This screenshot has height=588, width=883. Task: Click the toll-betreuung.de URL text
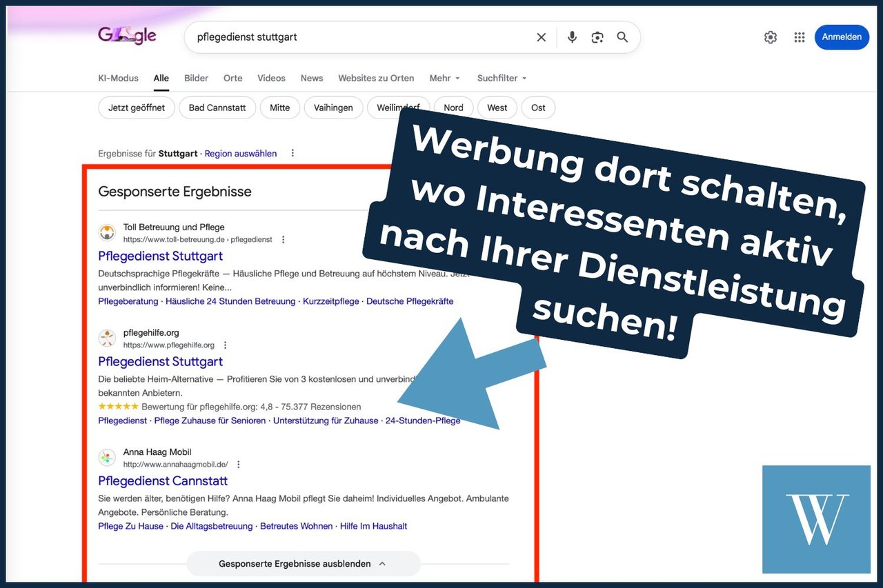(198, 240)
